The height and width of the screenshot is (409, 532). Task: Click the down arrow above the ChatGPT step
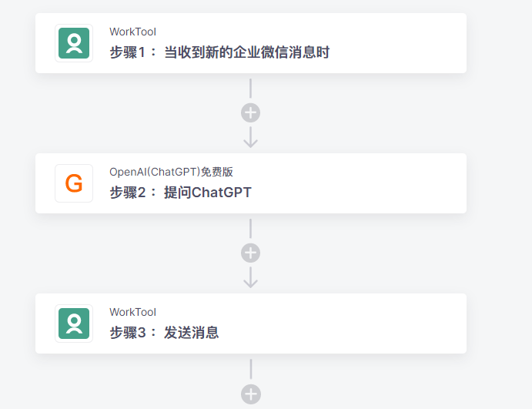(251, 137)
